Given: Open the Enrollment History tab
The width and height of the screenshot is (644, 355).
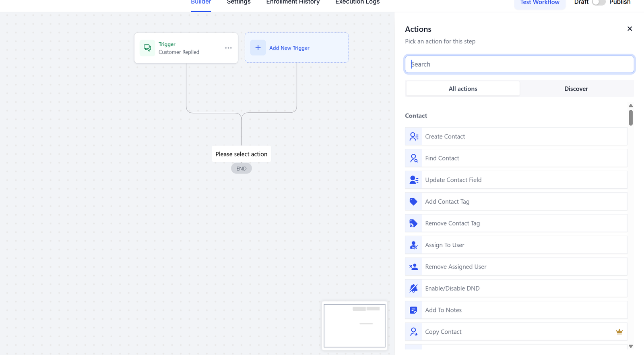Looking at the screenshot, I should coord(293,2).
